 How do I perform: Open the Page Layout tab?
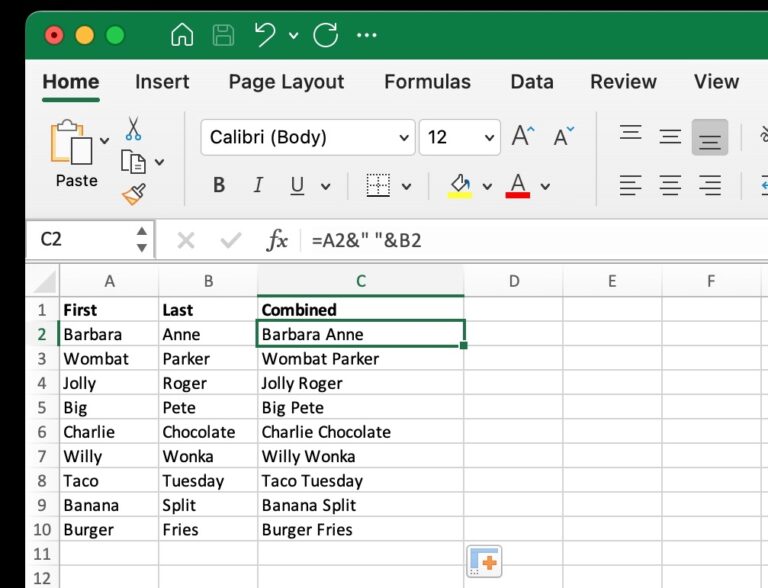[286, 81]
